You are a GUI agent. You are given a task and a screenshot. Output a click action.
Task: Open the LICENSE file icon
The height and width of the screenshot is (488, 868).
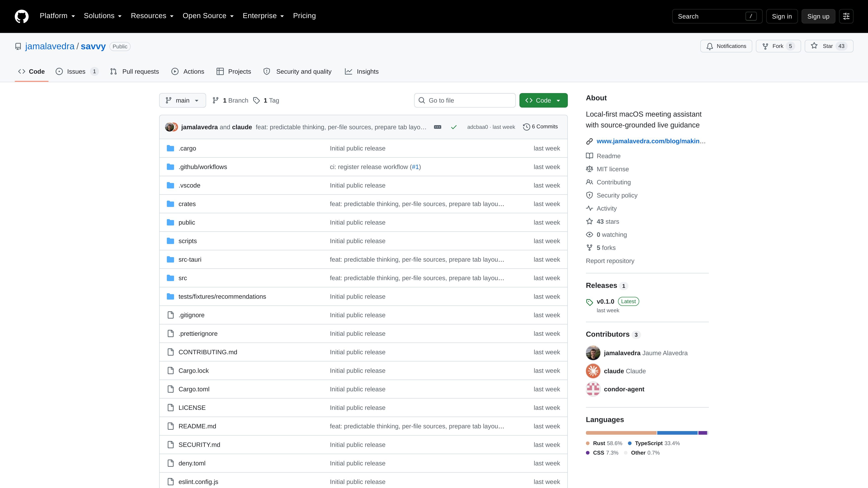(170, 408)
